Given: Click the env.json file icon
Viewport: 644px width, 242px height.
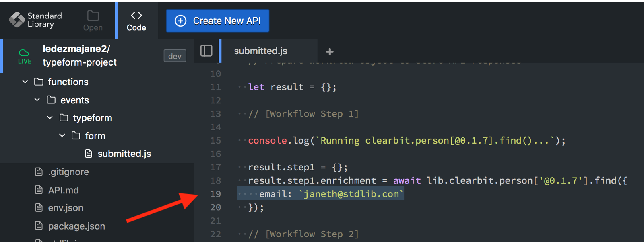Looking at the screenshot, I should (39, 208).
